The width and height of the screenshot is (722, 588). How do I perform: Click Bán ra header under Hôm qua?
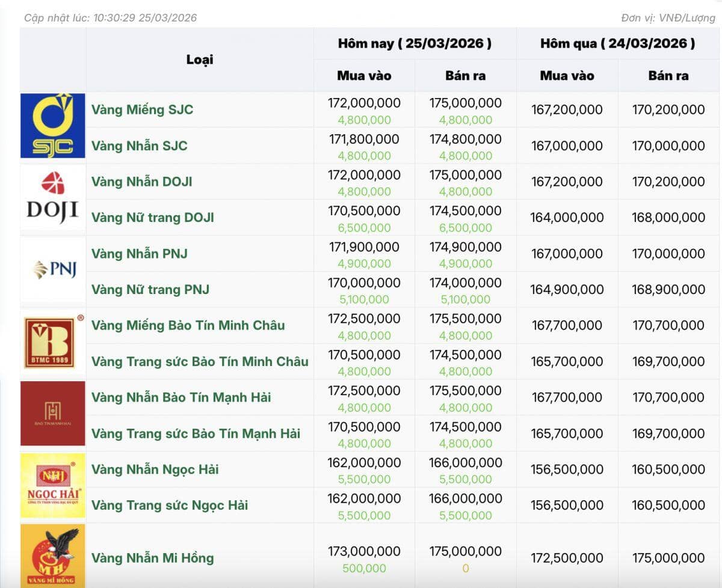[668, 76]
